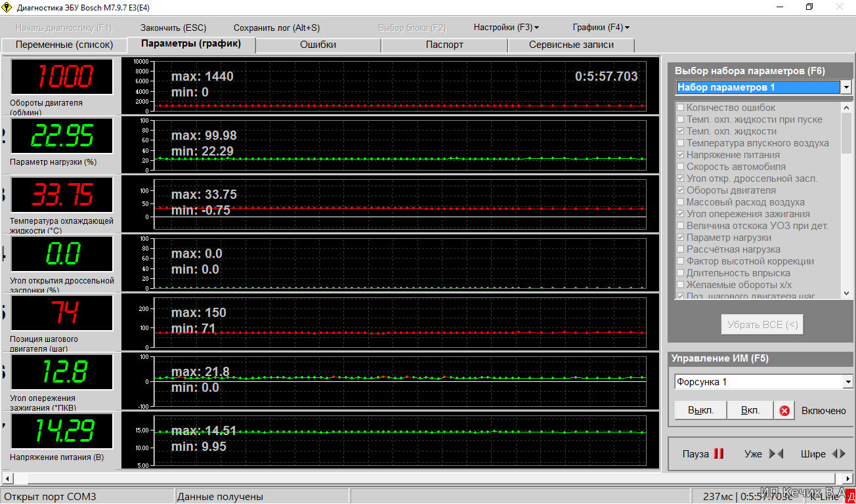
Task: Uncheck Обороты двигателя checkbox
Action: (x=681, y=190)
